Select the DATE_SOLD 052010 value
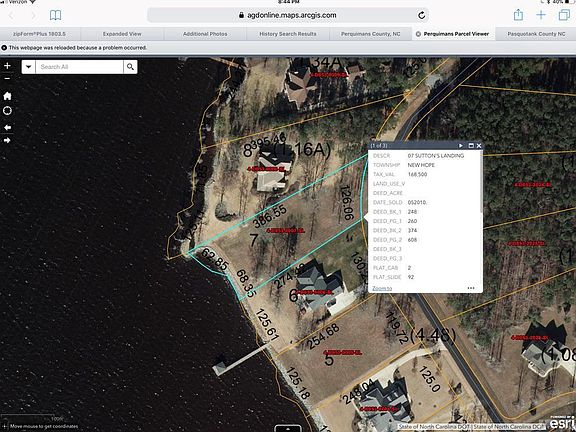576x432 pixels. (417, 202)
